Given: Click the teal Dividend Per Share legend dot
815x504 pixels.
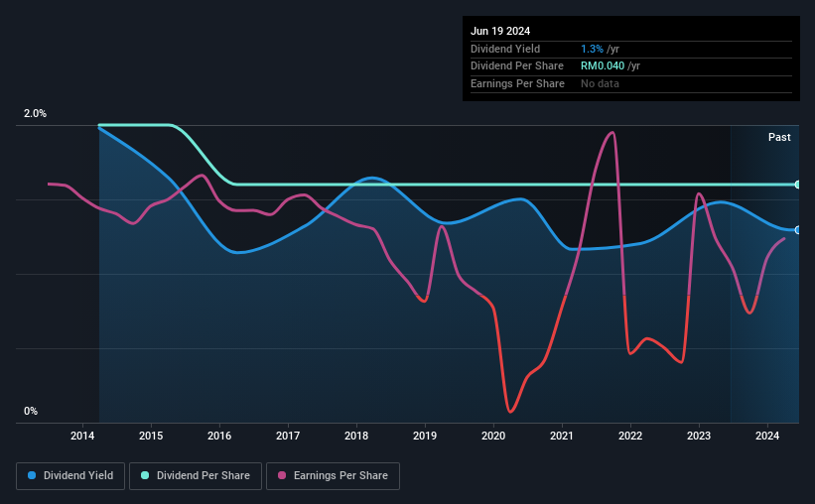Looking at the screenshot, I should (x=145, y=475).
